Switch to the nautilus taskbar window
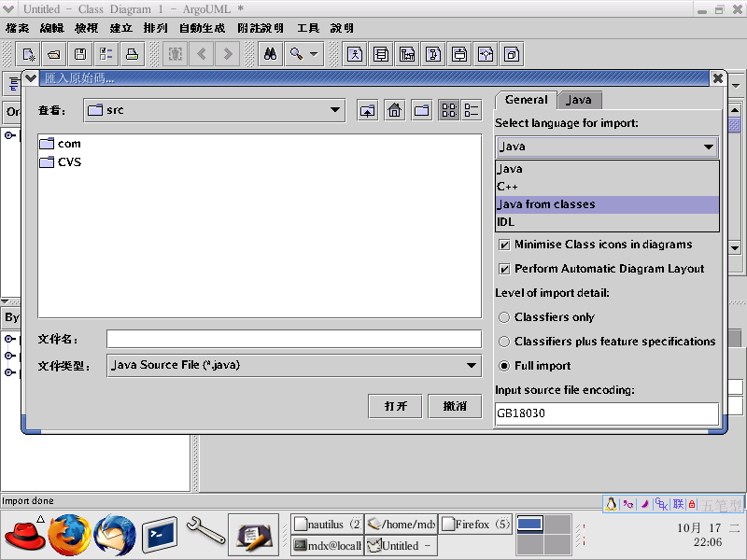 pos(327,525)
